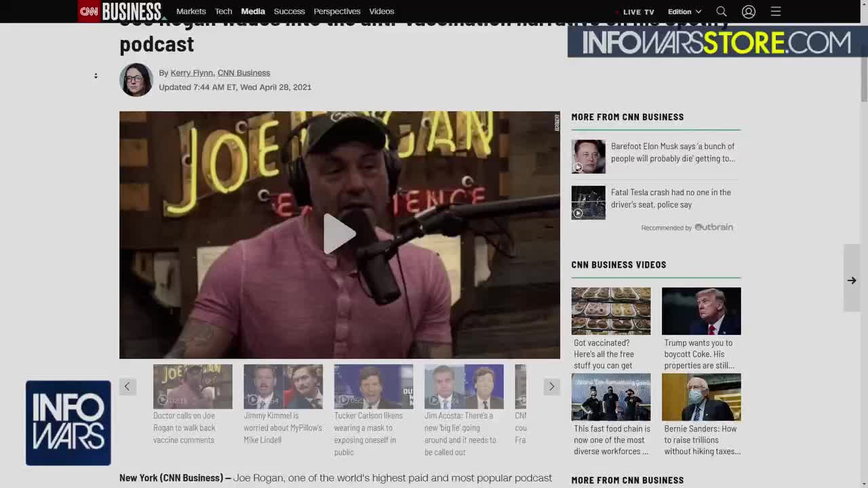Open 'Jimmy Kimmel is worried' caption
Image resolution: width=868 pixels, height=488 pixels.
coord(283,428)
